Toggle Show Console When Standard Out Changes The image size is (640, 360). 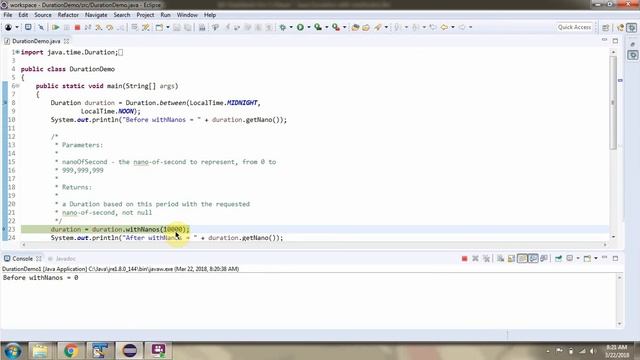point(533,258)
